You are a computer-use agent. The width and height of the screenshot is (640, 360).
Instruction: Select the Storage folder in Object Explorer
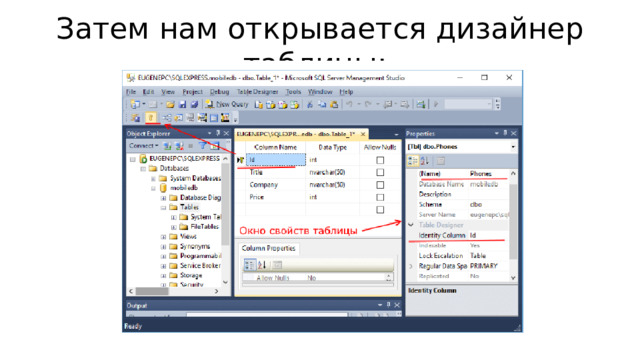[191, 276]
